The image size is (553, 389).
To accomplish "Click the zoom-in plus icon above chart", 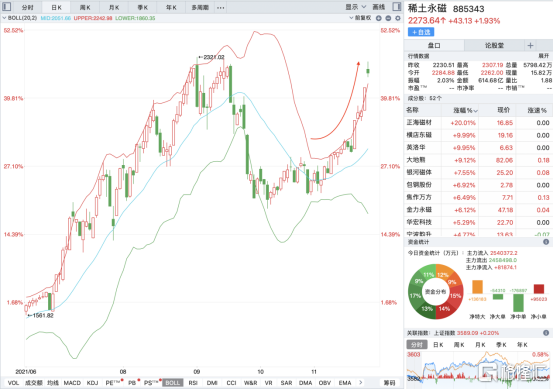I will (x=379, y=18).
